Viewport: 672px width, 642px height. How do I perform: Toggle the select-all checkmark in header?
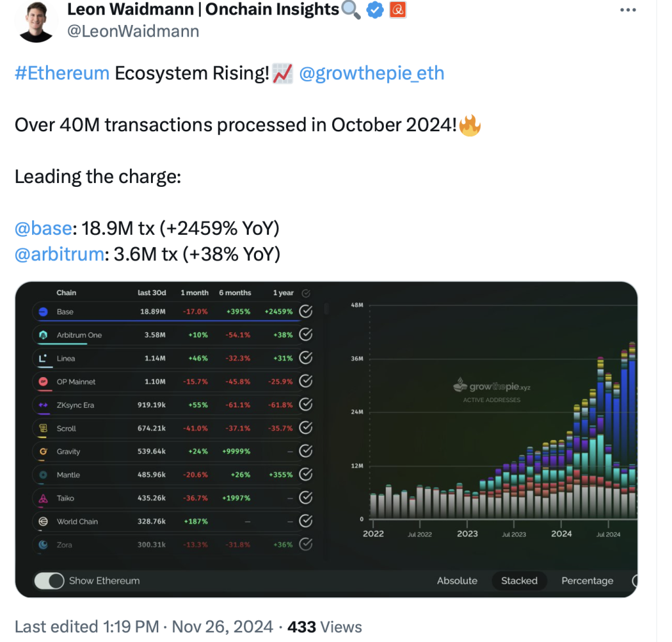pos(306,293)
